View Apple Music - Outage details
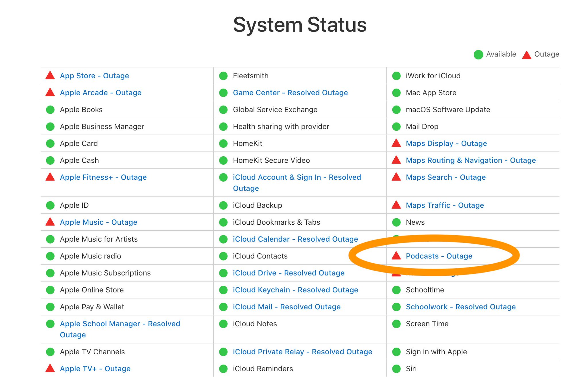588x377 pixels. coord(99,222)
